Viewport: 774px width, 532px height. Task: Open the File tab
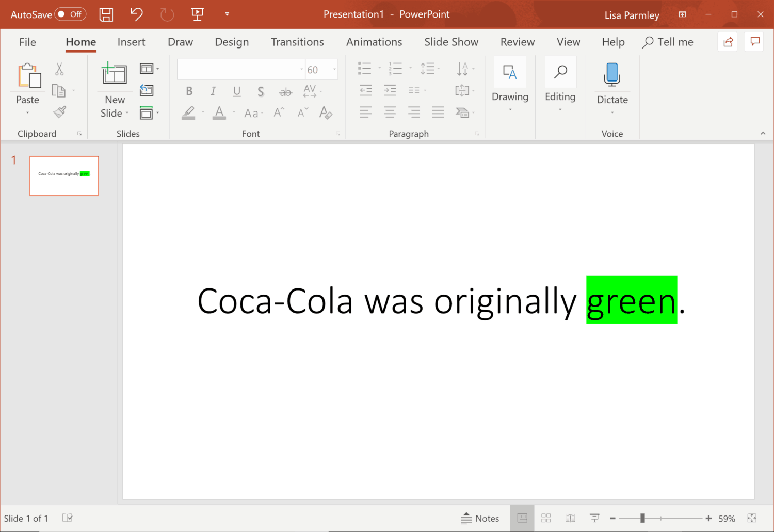(x=27, y=42)
